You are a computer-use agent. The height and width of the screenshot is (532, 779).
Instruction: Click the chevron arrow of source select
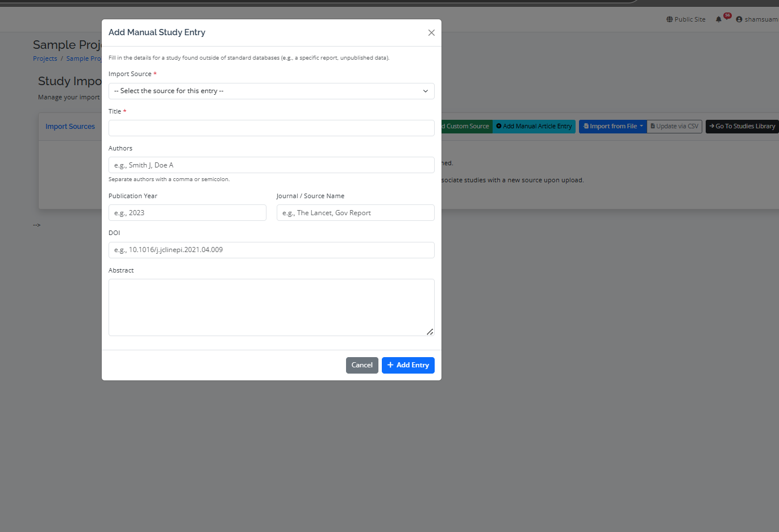[x=425, y=91]
